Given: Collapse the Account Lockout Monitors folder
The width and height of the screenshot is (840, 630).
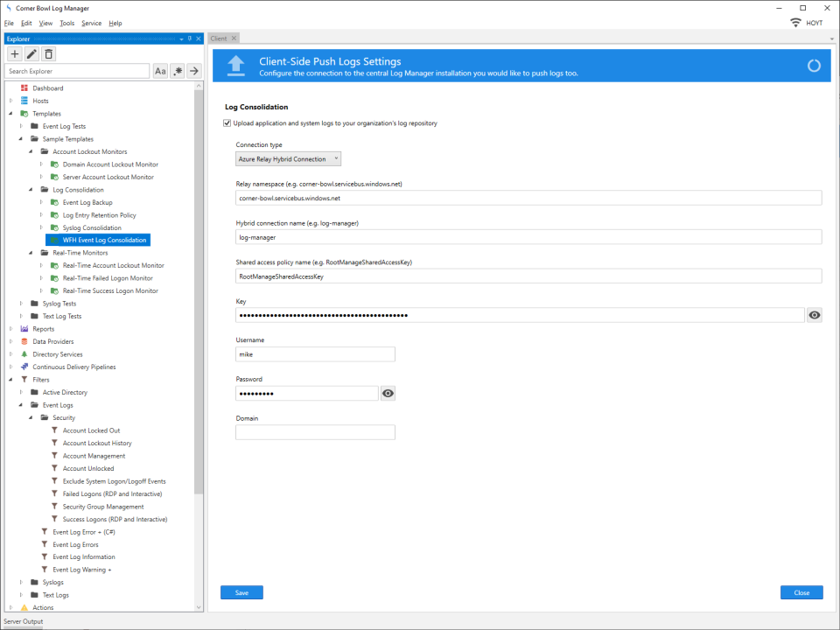Looking at the screenshot, I should click(x=31, y=151).
